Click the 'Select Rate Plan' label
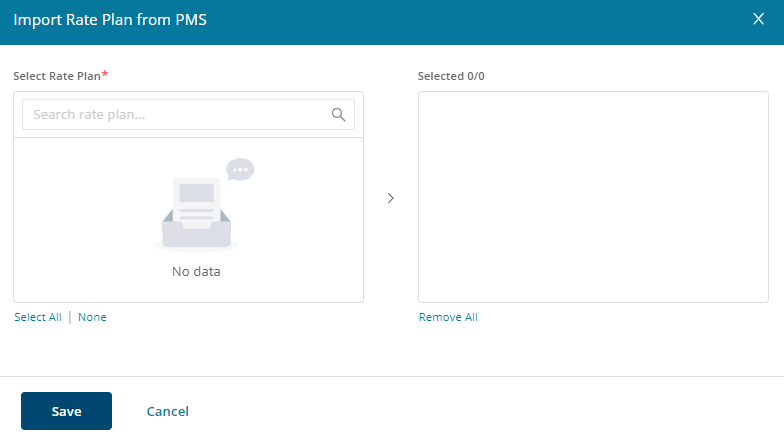The width and height of the screenshot is (784, 441). (57, 76)
